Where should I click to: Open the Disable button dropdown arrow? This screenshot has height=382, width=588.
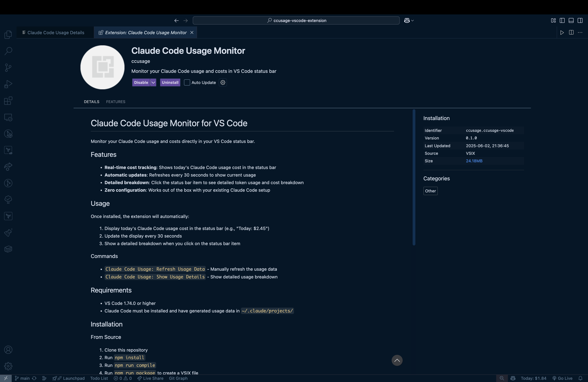click(153, 82)
